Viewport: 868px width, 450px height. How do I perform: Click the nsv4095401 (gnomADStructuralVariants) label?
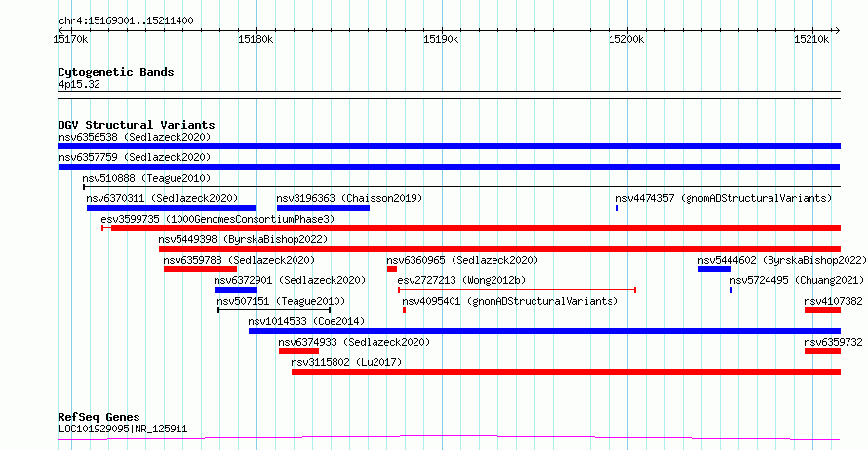click(510, 301)
